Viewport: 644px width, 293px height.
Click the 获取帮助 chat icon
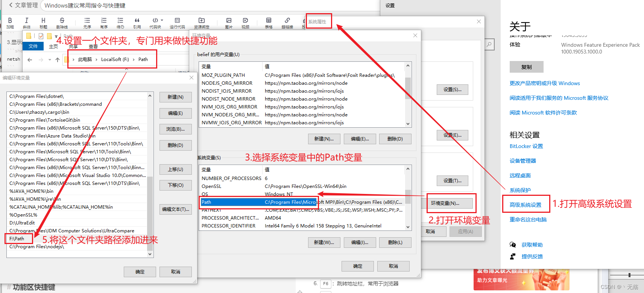click(513, 245)
